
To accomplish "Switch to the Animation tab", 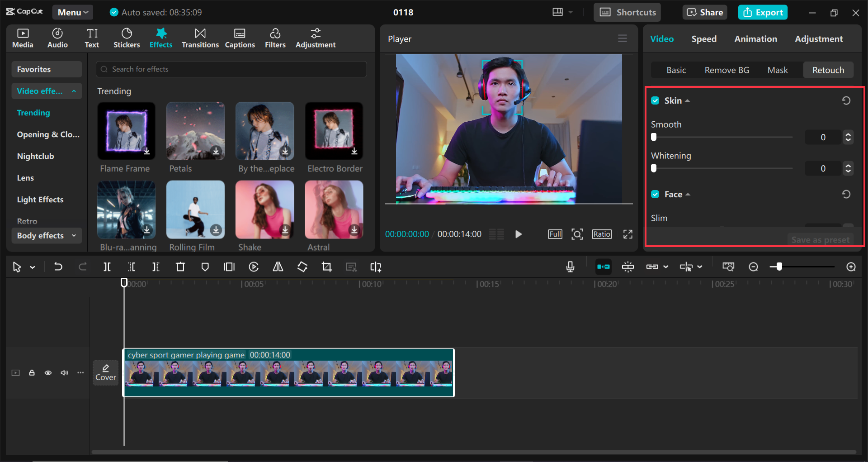I will pyautogui.click(x=755, y=39).
